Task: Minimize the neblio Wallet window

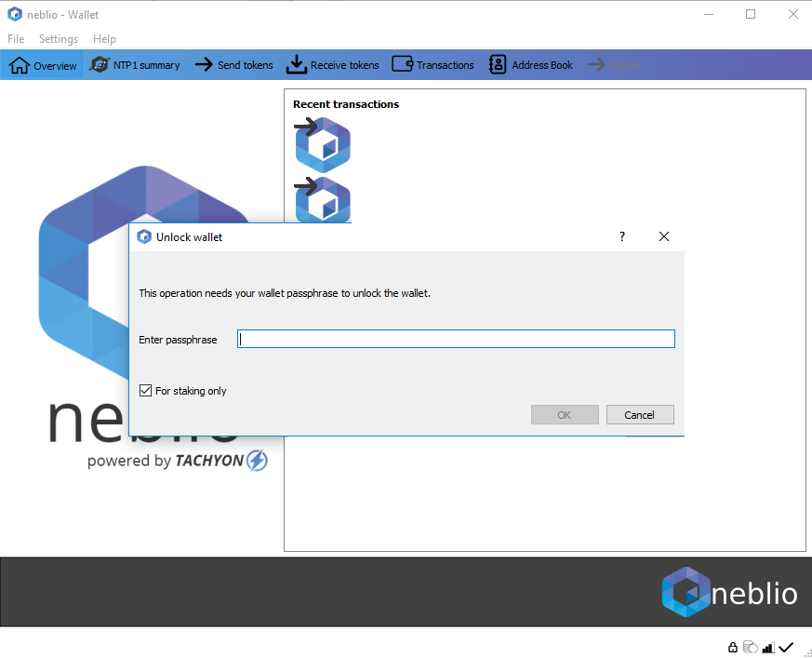Action: click(709, 15)
